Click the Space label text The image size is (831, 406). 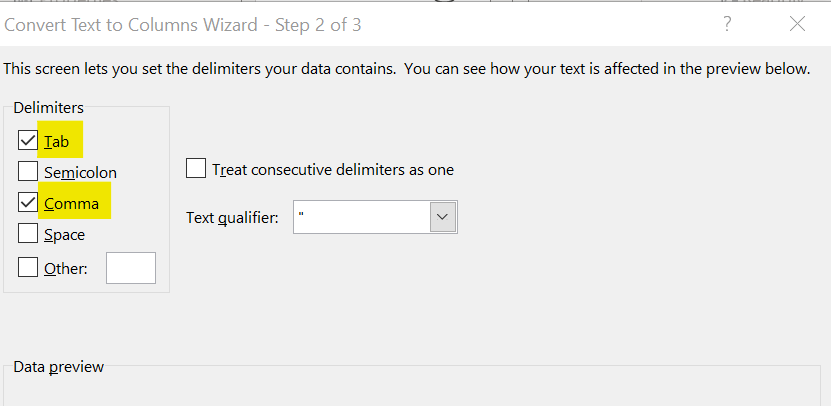65,235
